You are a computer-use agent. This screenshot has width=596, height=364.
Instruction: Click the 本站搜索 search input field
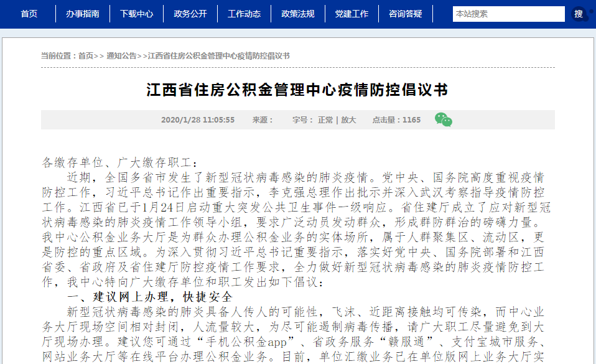(508, 14)
